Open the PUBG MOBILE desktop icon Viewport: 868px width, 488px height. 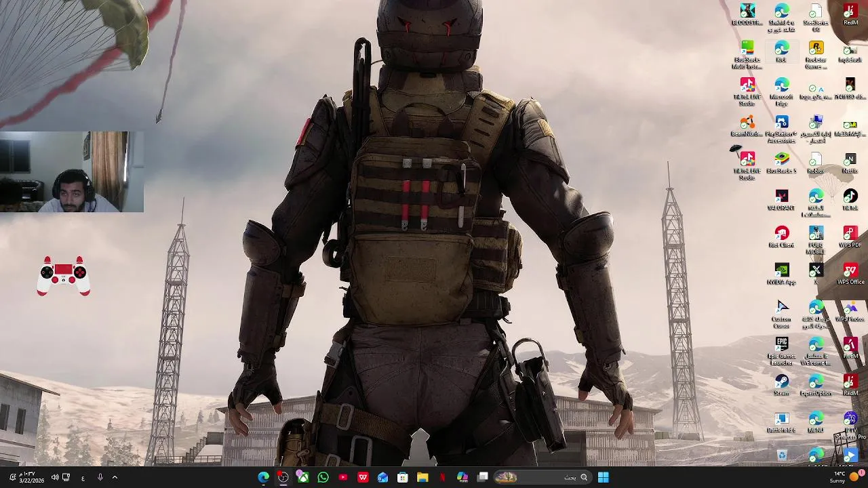pyautogui.click(x=816, y=240)
